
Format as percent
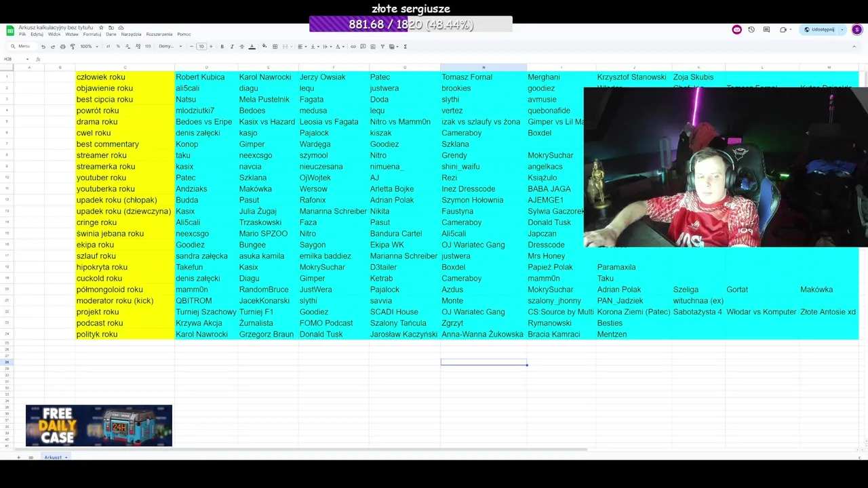(x=118, y=47)
